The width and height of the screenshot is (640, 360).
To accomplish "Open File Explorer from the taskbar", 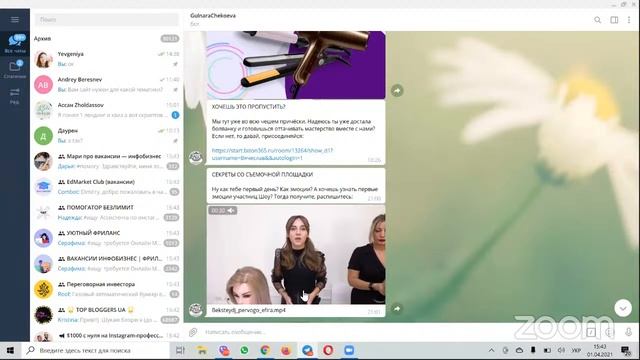I will pos(202,351).
